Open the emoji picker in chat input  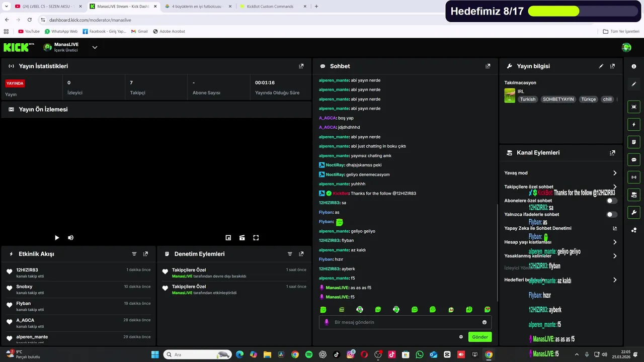tap(485, 322)
